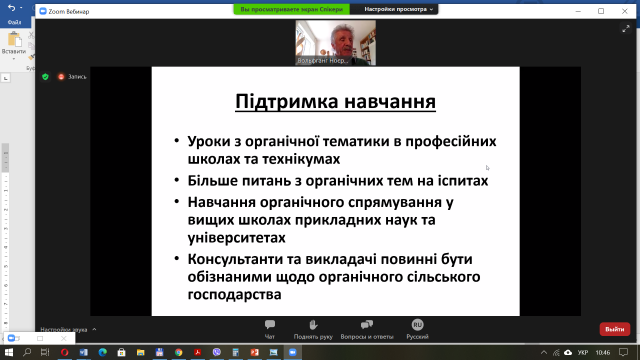This screenshot has height=360, width=640.
Task: Open the Paste dropdown arrow in Word
Action: 14,59
